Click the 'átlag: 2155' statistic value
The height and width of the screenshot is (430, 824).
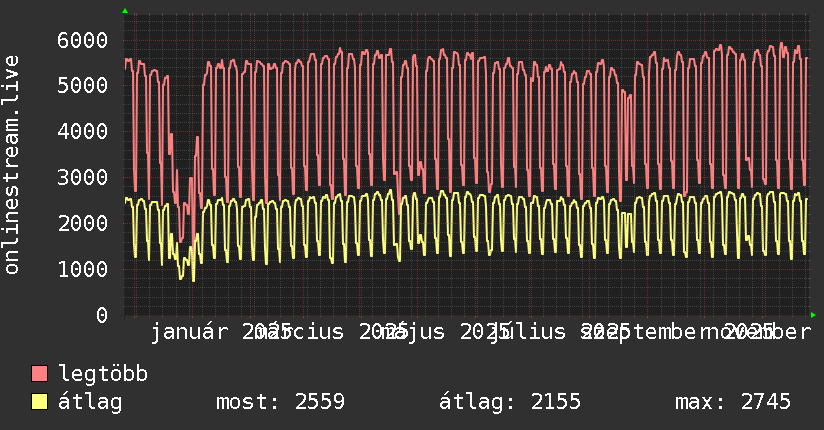tap(510, 403)
